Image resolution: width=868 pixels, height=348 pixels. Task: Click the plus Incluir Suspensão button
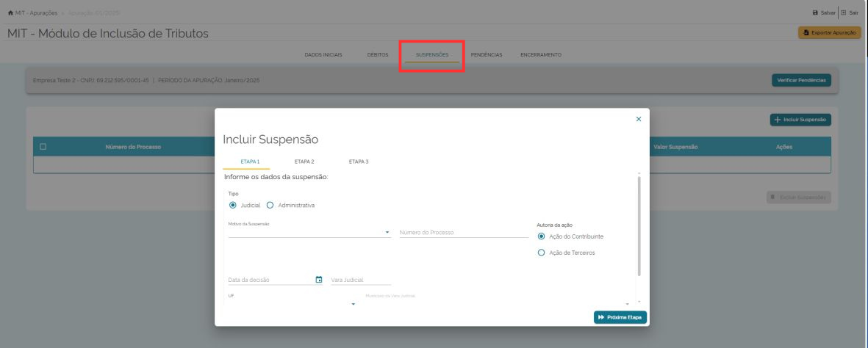coord(800,119)
